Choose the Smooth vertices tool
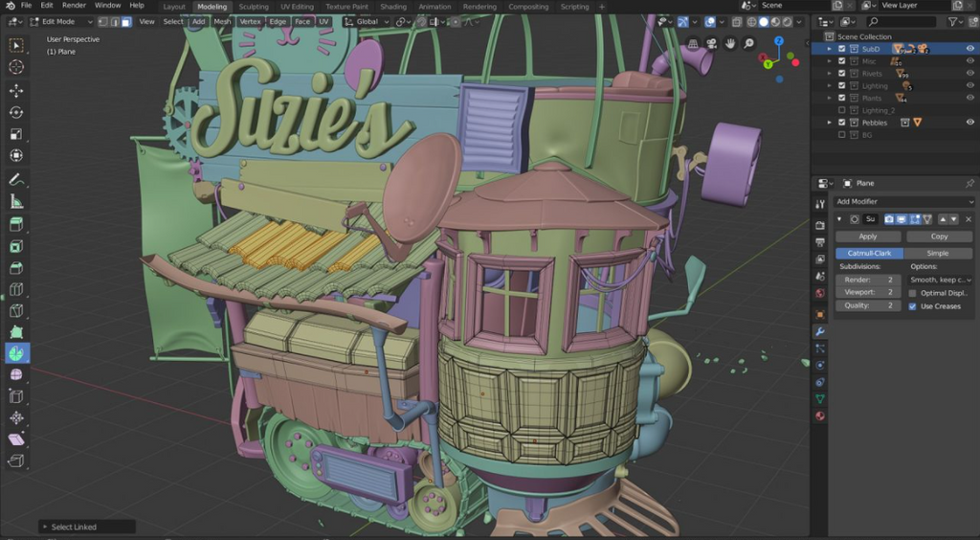980x540 pixels. tap(16, 374)
